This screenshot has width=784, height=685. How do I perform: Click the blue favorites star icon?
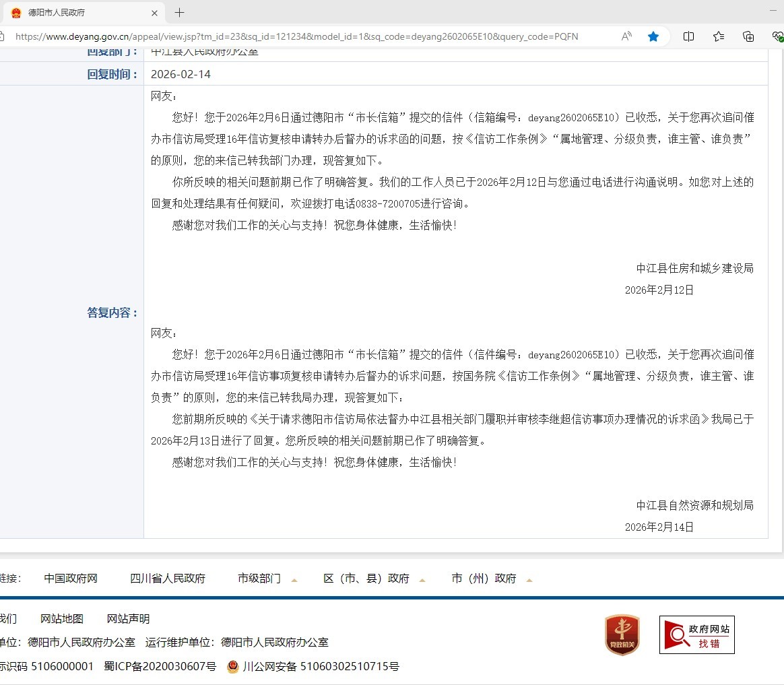pos(653,36)
